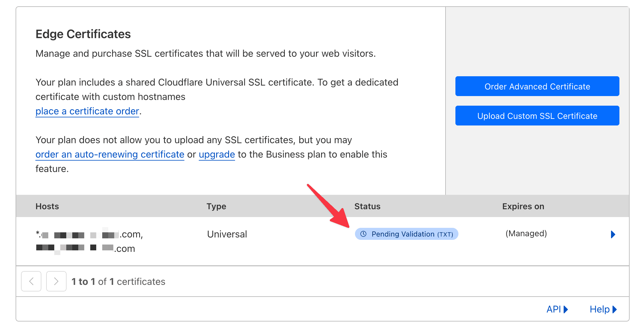The height and width of the screenshot is (329, 644).
Task: Click the 'Universal' type cell
Action: (x=227, y=234)
